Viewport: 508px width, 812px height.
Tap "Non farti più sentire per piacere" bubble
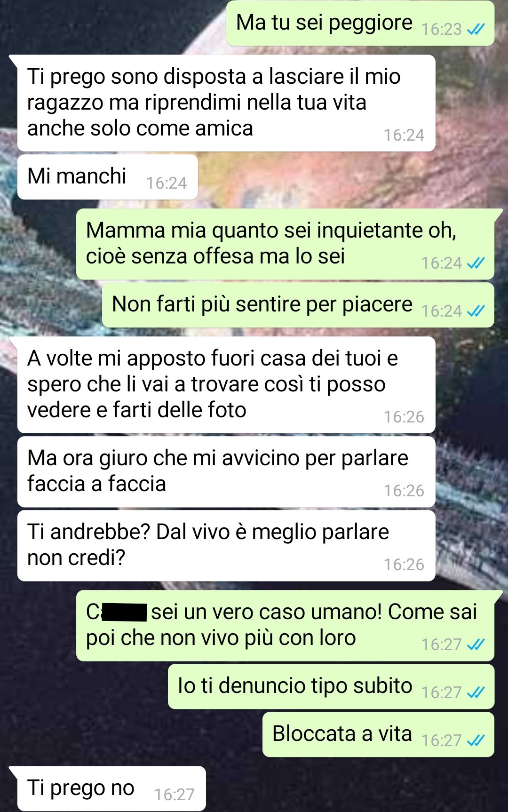[x=298, y=305]
